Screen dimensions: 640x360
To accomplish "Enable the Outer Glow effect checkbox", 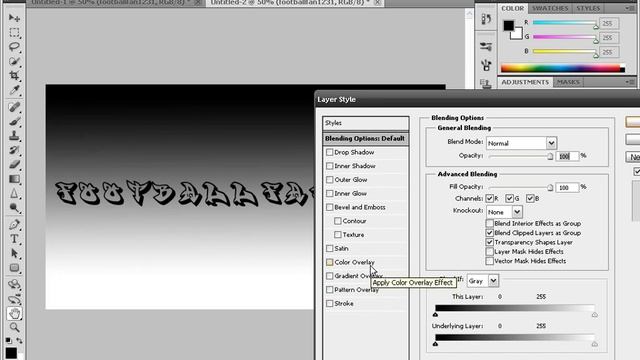I will [329, 180].
